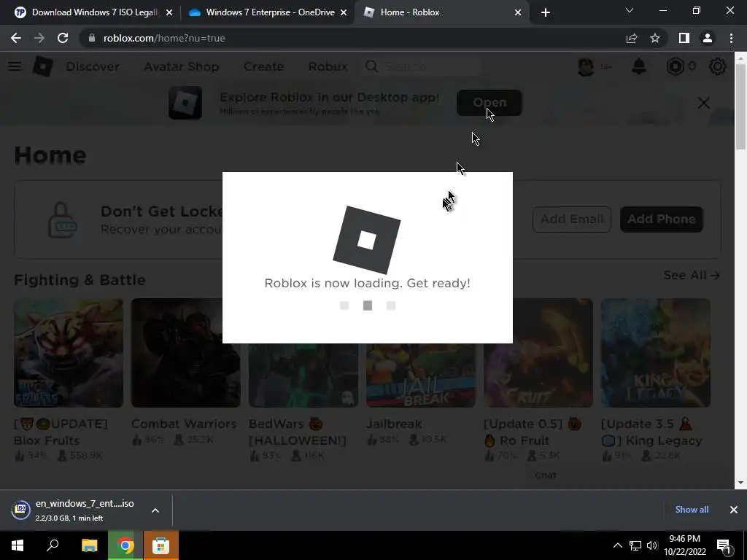The height and width of the screenshot is (560, 747).
Task: Open the Windows notification center
Action: coord(724,545)
